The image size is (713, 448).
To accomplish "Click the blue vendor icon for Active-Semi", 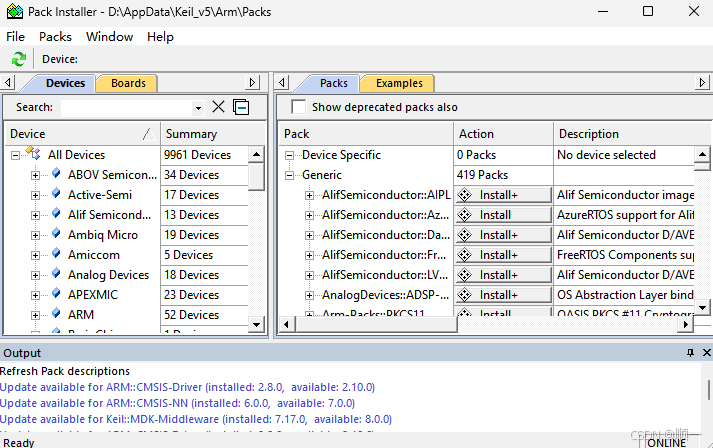I will (x=56, y=193).
